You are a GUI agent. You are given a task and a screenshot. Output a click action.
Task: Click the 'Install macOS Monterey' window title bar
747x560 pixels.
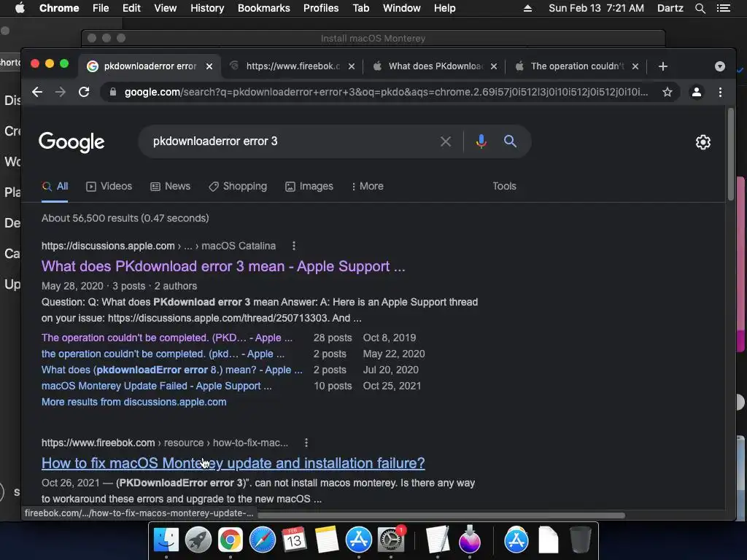pos(373,38)
